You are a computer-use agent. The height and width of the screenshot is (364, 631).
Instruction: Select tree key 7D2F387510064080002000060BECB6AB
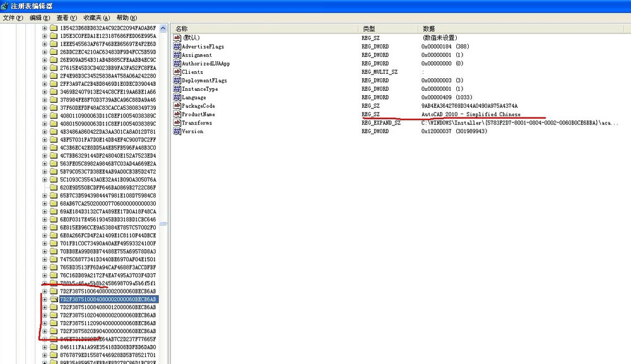click(x=108, y=291)
